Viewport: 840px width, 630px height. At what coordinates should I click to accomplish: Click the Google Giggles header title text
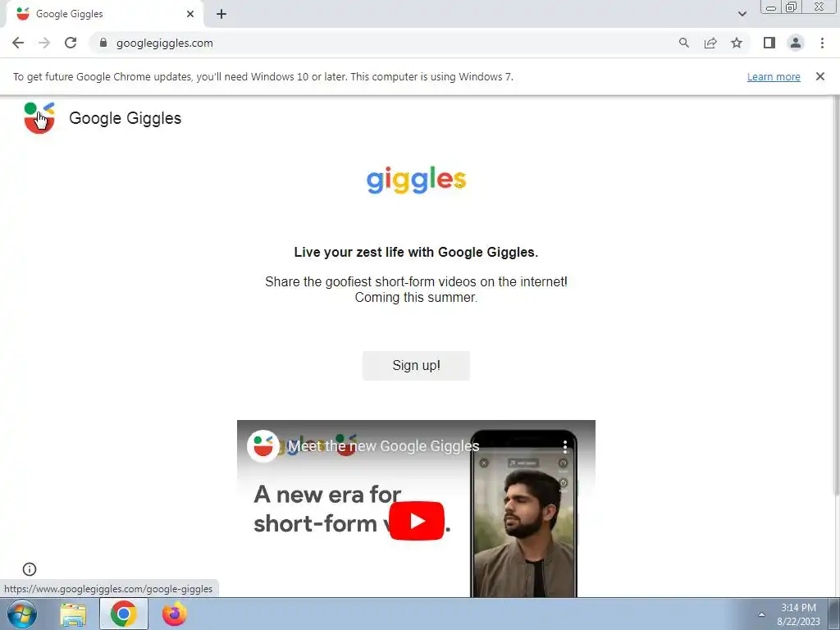(x=126, y=118)
